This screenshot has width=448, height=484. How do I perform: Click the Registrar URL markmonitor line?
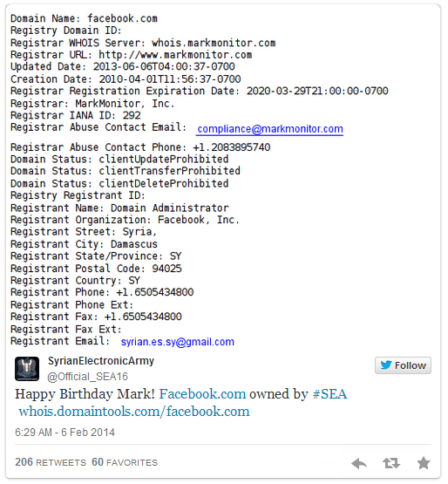click(131, 55)
